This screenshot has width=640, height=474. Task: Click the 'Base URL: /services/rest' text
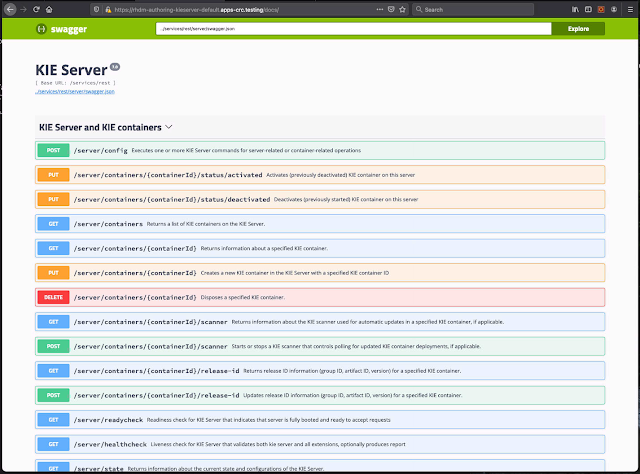click(x=76, y=83)
